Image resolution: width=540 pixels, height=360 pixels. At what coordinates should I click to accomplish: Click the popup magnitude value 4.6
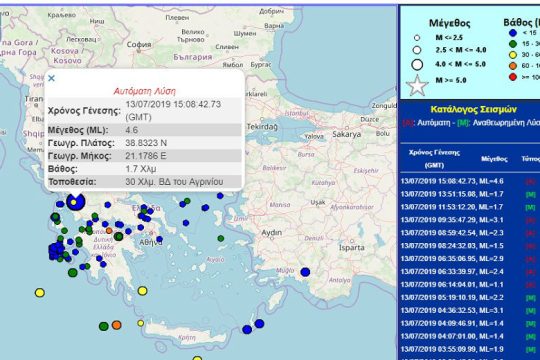coord(132,130)
